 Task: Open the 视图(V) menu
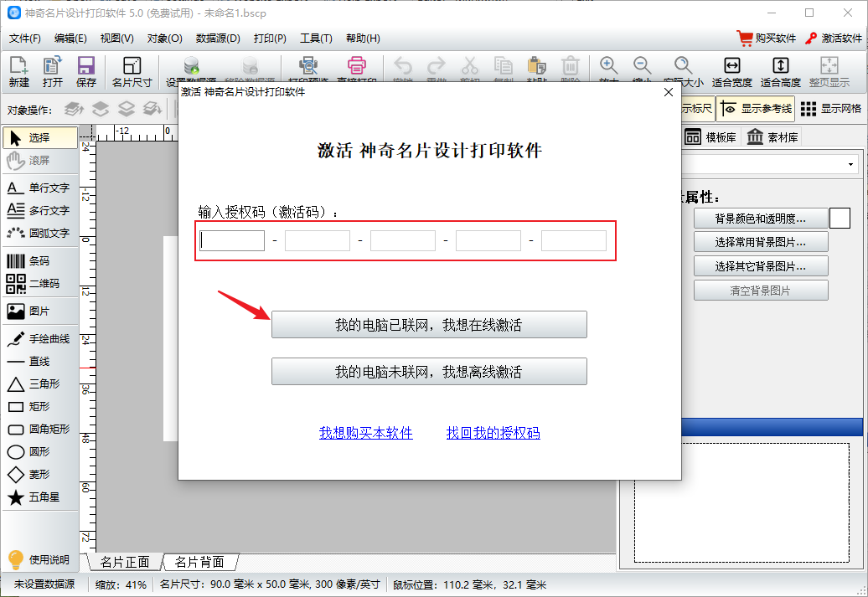tap(116, 39)
